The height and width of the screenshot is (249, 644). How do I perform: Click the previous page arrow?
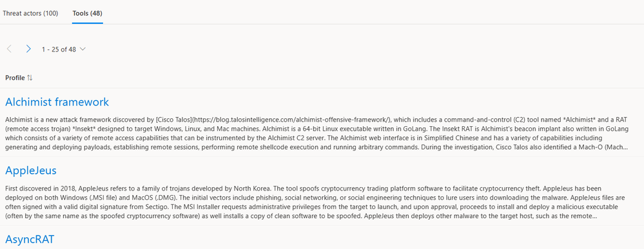[10, 50]
